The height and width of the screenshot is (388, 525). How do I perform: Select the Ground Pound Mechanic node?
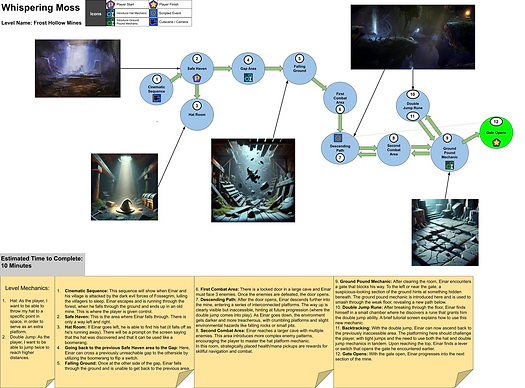[x=449, y=152]
